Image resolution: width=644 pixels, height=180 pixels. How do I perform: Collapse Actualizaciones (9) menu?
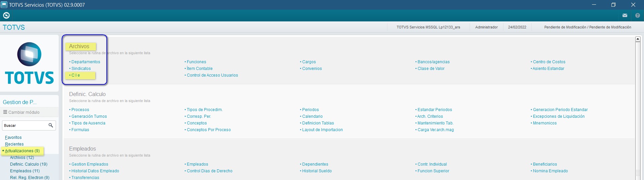coord(22,151)
